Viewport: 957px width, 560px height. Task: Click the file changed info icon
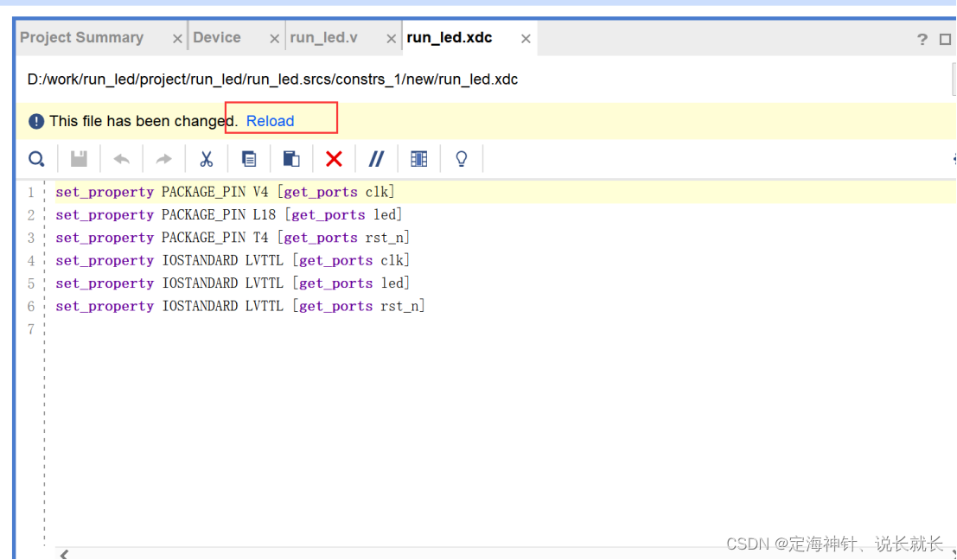[x=36, y=121]
